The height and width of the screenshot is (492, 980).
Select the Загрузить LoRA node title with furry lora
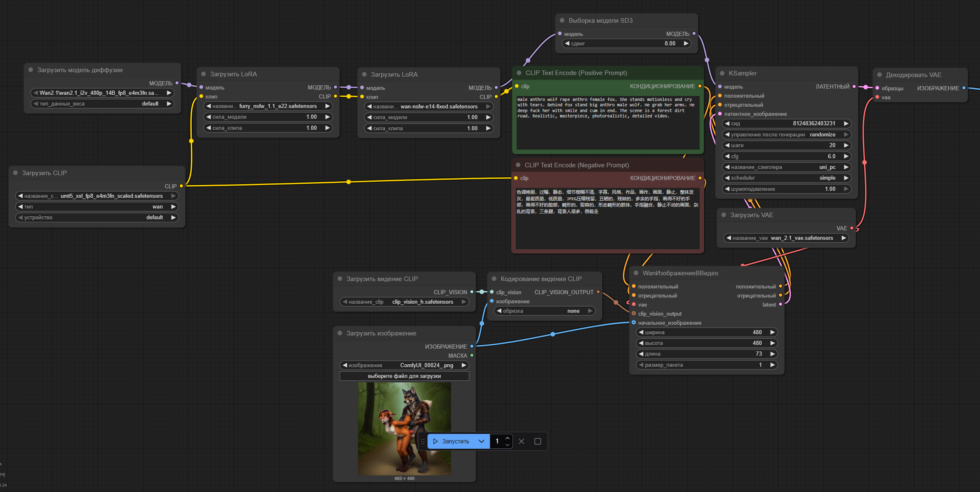point(233,74)
